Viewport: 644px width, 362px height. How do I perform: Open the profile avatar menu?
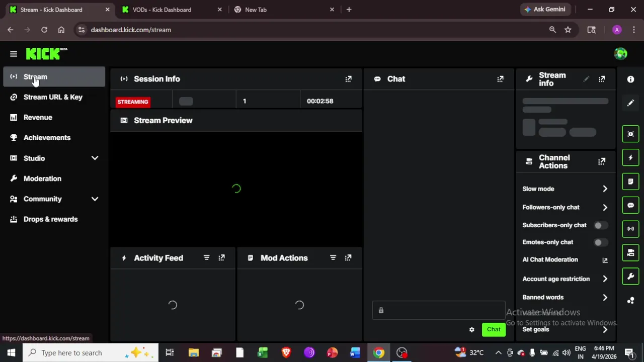coord(620,53)
